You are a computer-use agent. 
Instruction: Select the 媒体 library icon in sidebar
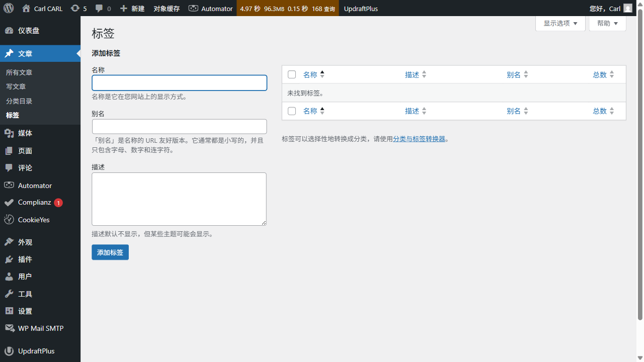click(9, 133)
